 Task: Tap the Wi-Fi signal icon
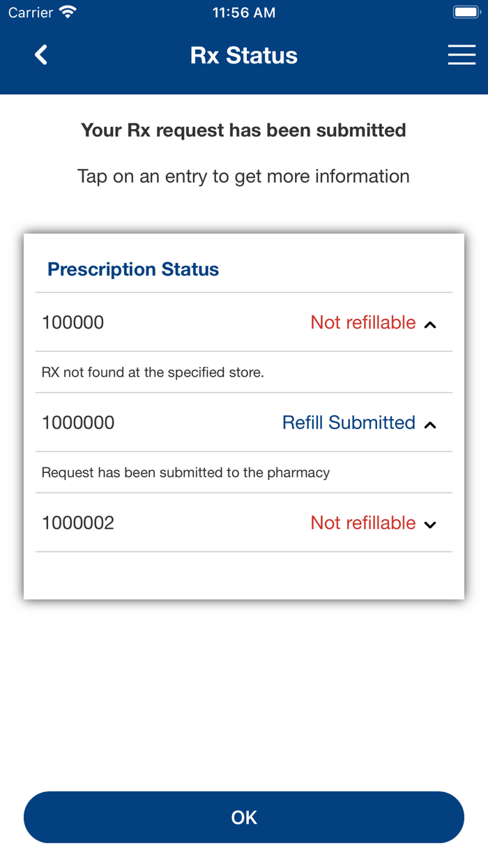coord(66,11)
